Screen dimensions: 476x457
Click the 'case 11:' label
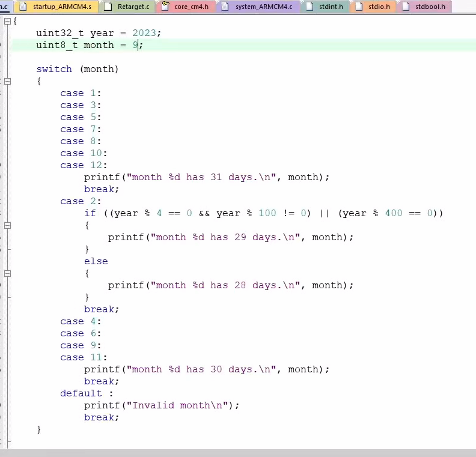tap(84, 357)
